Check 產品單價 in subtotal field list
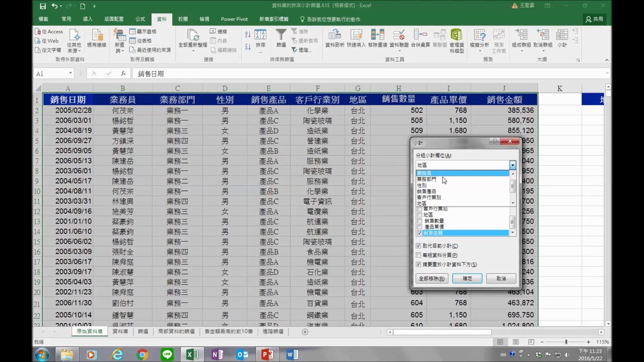Viewport: 644px width, 362px height. (x=420, y=227)
